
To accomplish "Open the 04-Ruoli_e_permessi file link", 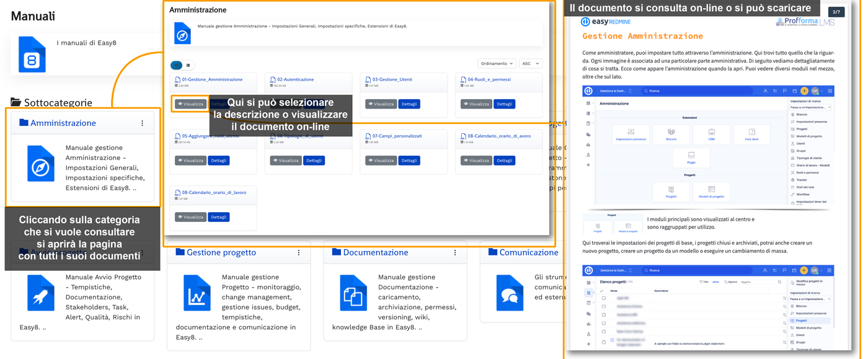I will [x=489, y=79].
